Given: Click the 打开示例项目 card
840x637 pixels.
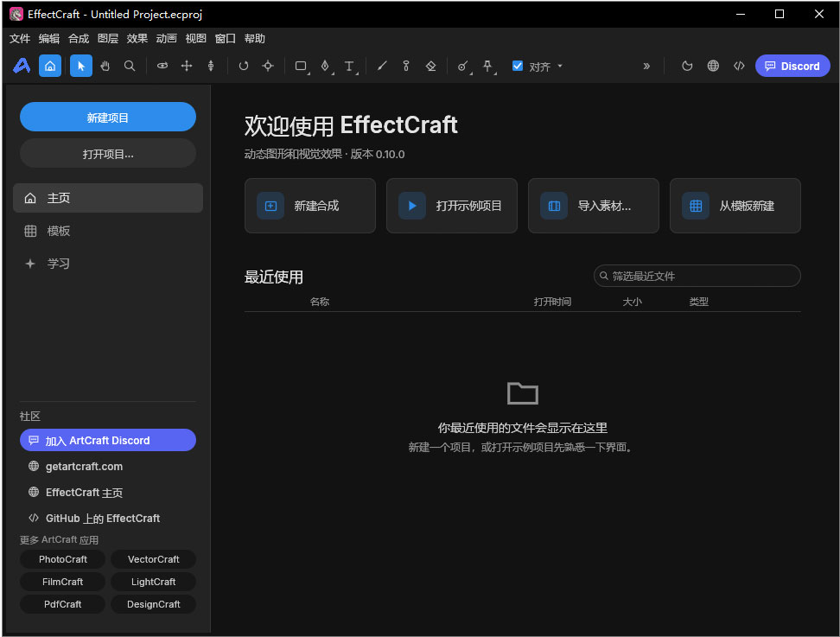Looking at the screenshot, I should pos(452,206).
